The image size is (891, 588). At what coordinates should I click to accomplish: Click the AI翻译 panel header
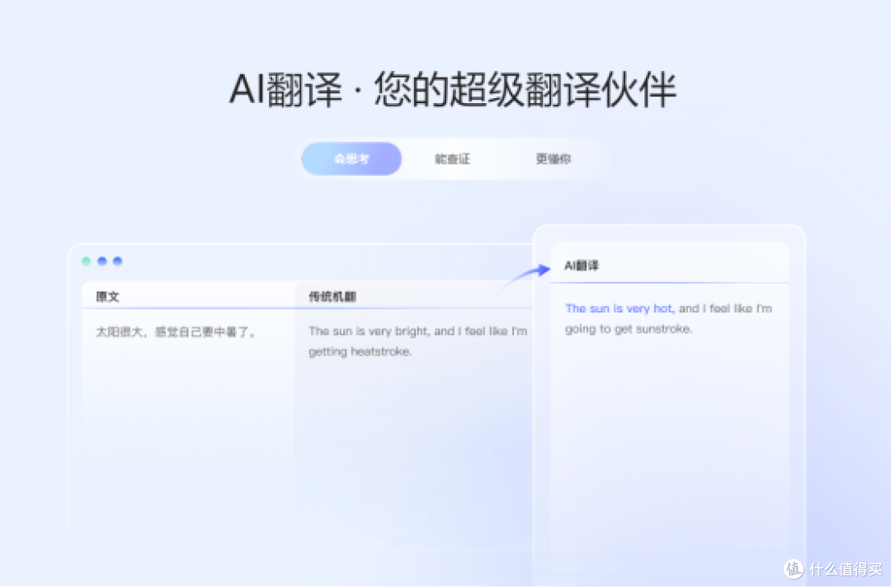(582, 266)
